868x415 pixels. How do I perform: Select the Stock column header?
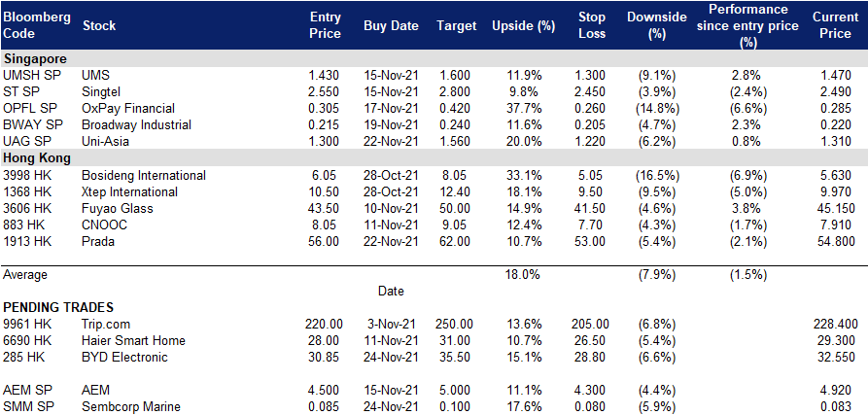[x=99, y=25]
